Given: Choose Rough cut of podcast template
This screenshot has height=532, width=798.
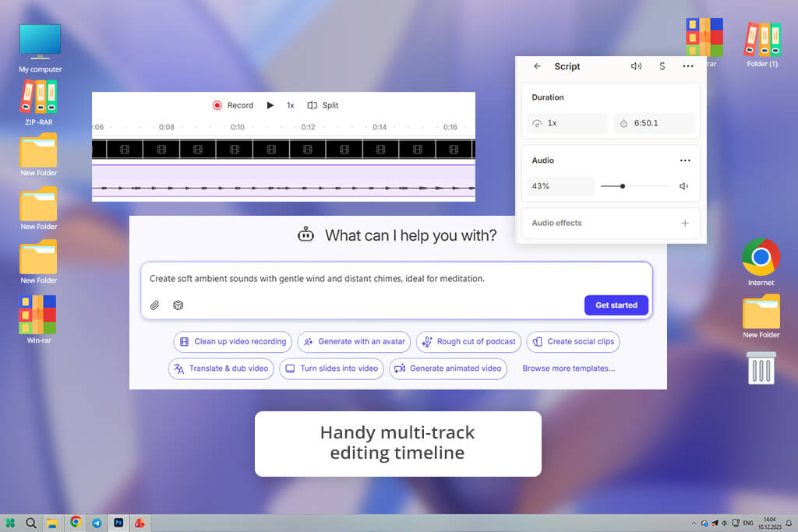Looking at the screenshot, I should [x=468, y=342].
